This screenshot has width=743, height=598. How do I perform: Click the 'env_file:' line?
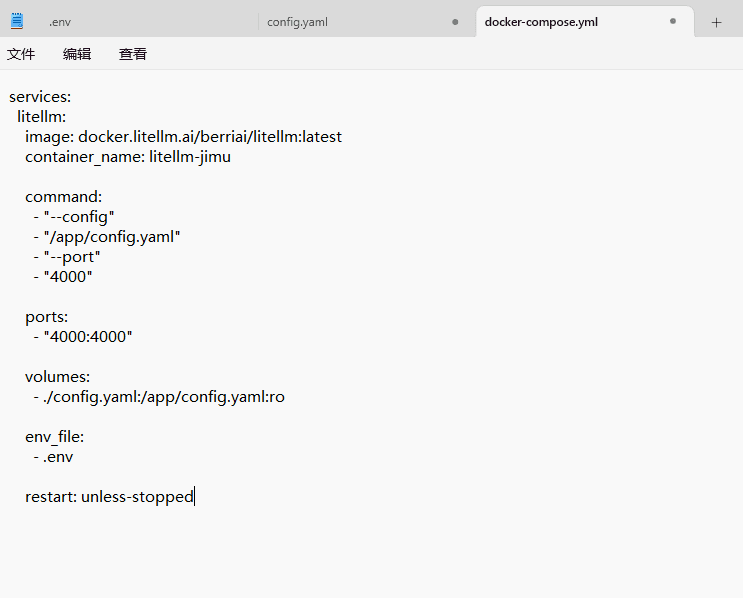[54, 437]
